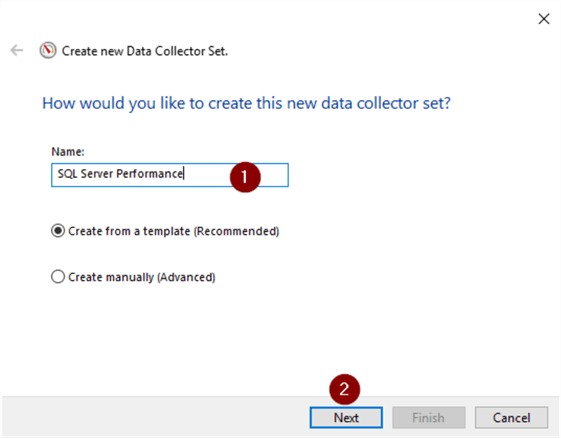This screenshot has height=438, width=561.
Task: Proceed with the Next button
Action: (346, 417)
